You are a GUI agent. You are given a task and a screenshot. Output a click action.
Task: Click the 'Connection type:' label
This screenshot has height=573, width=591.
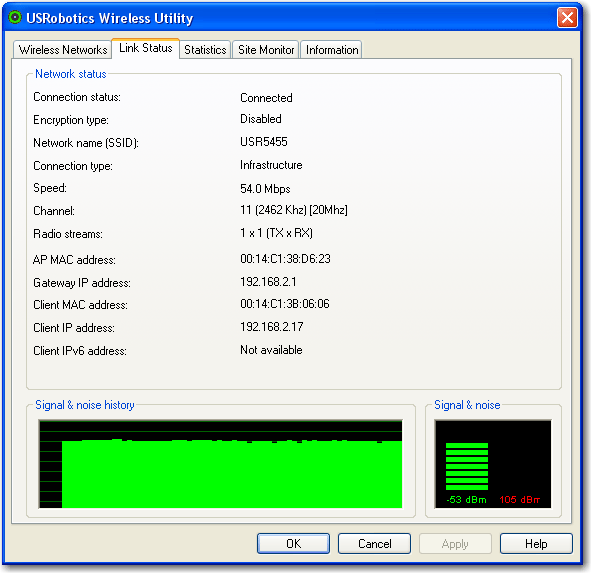(73, 166)
